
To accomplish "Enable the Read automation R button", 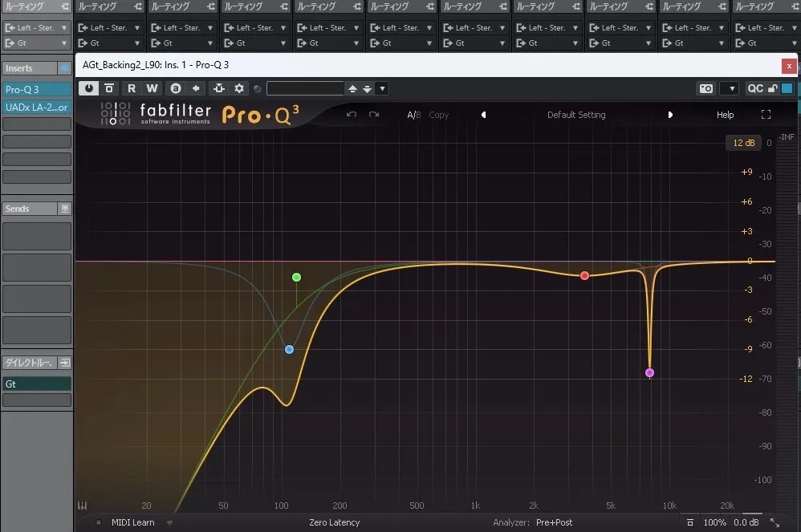I will pyautogui.click(x=132, y=88).
